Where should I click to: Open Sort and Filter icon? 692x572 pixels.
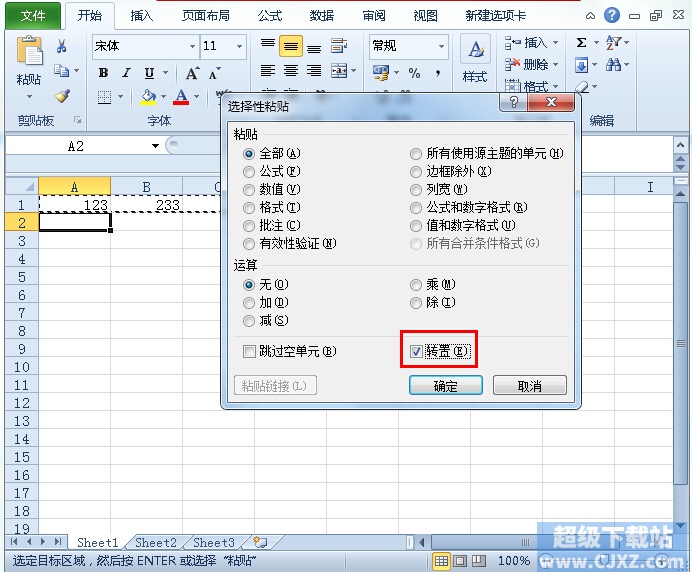point(613,43)
